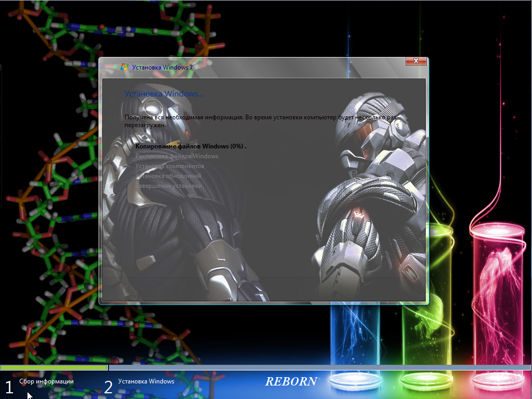Click the 'Установка Windows 7' window title text
The width and height of the screenshot is (532, 399).
click(x=162, y=67)
